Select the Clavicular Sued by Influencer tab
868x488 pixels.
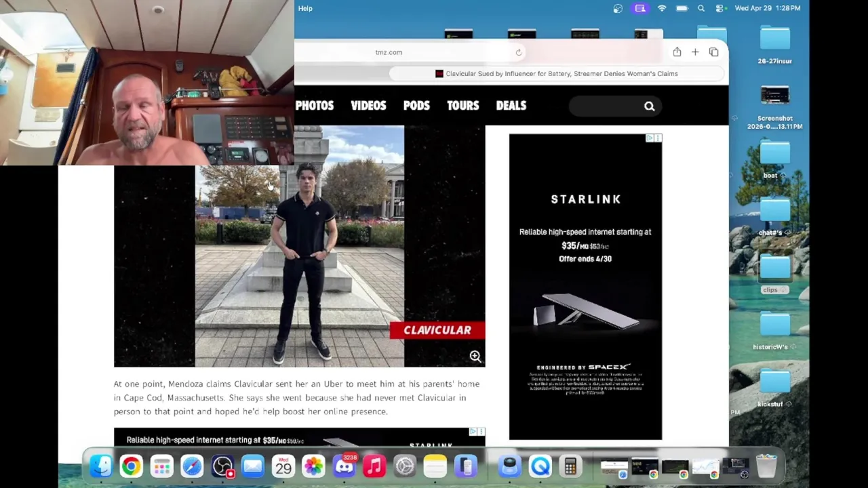[x=556, y=73]
